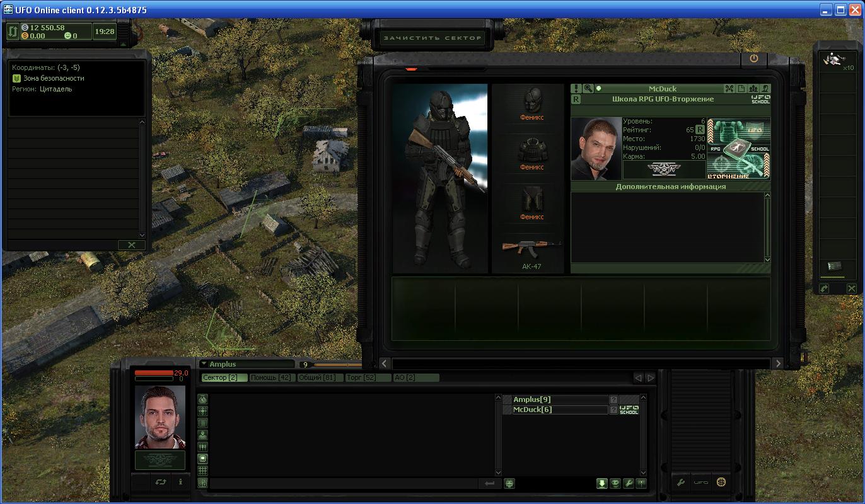Viewport: 865px width, 504px height.
Task: Click the exclamation mark icon beside McDuck
Action: 576,89
